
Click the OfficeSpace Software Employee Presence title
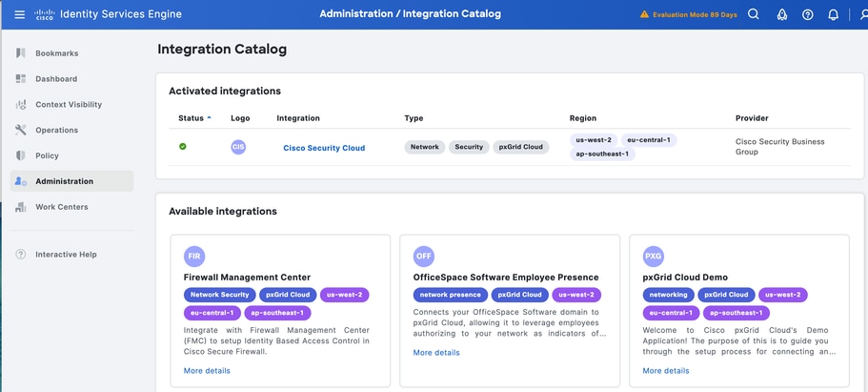pos(506,278)
